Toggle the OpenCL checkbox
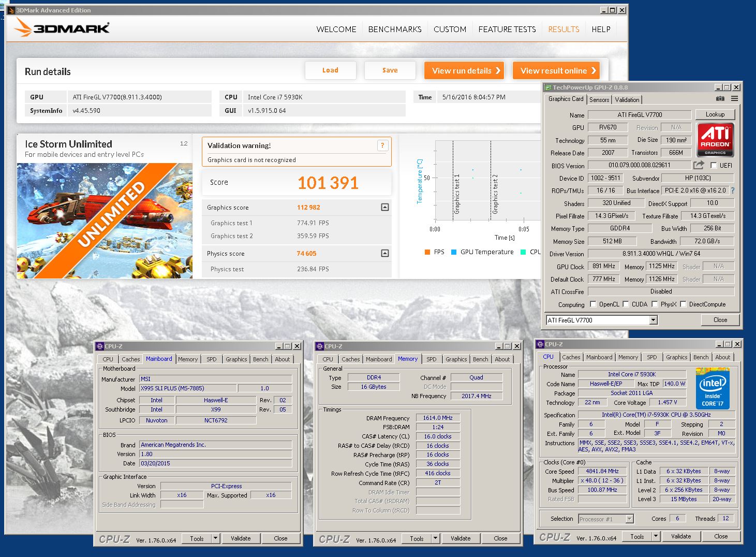Image resolution: width=756 pixels, height=557 pixels. (x=593, y=304)
